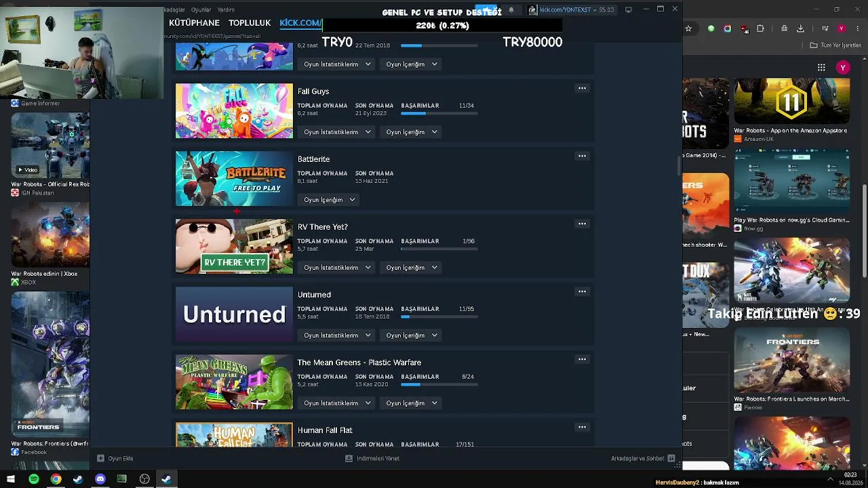This screenshot has width=868, height=488.
Task: Click The Mean Greens achievements progress bar
Action: (x=439, y=384)
